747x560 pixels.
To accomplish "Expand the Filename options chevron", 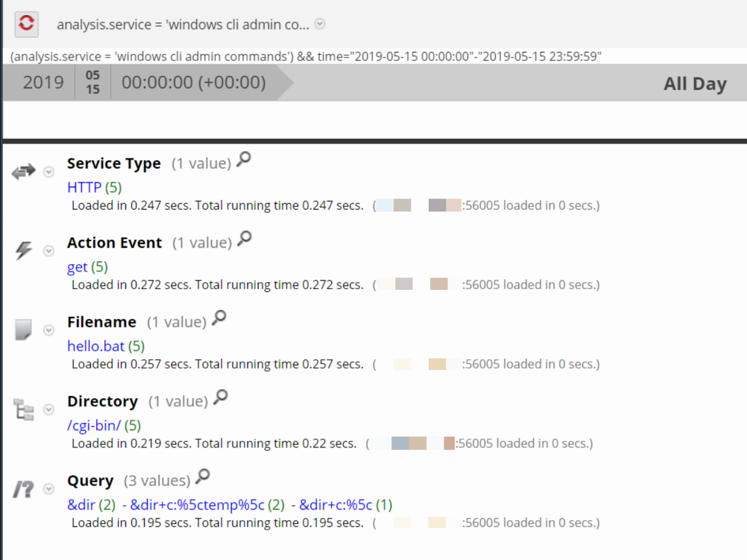I will [49, 330].
